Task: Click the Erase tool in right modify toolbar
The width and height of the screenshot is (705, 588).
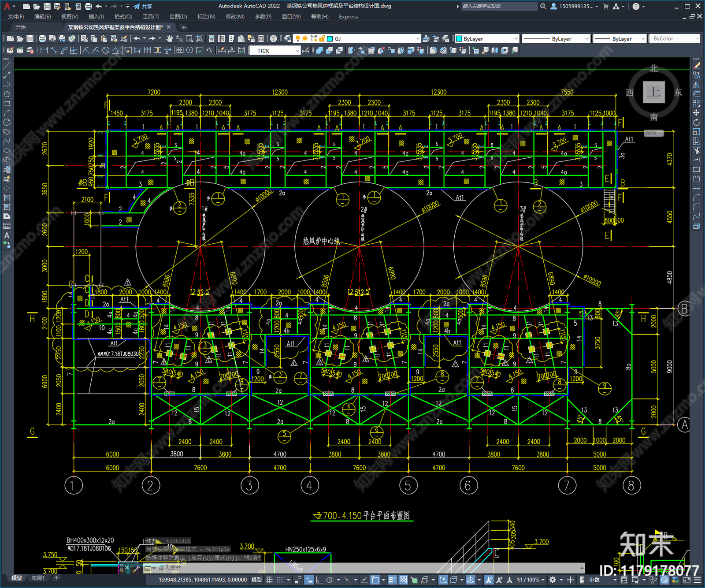Action: click(696, 65)
